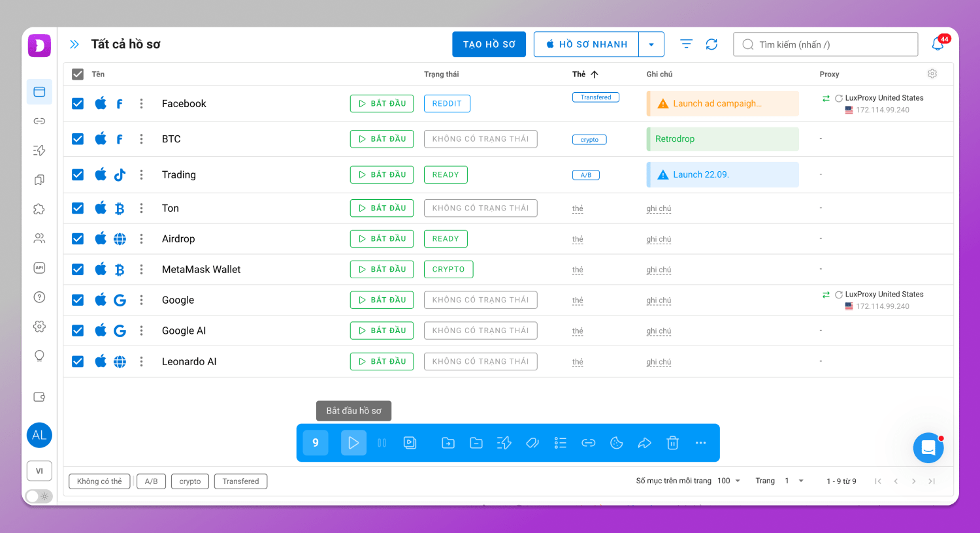Screen dimensions: 980x533
Task: Click the cookie icon in bulk toolbar
Action: coord(616,443)
